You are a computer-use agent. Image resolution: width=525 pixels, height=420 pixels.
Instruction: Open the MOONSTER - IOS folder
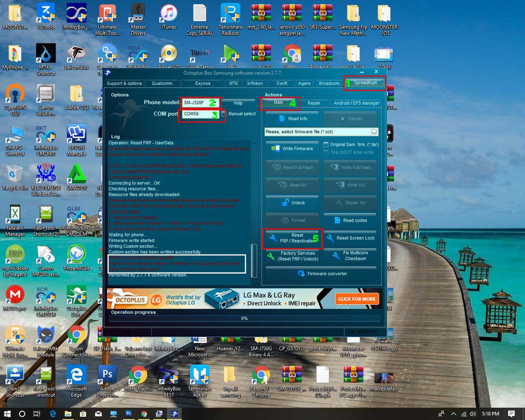click(x=384, y=19)
